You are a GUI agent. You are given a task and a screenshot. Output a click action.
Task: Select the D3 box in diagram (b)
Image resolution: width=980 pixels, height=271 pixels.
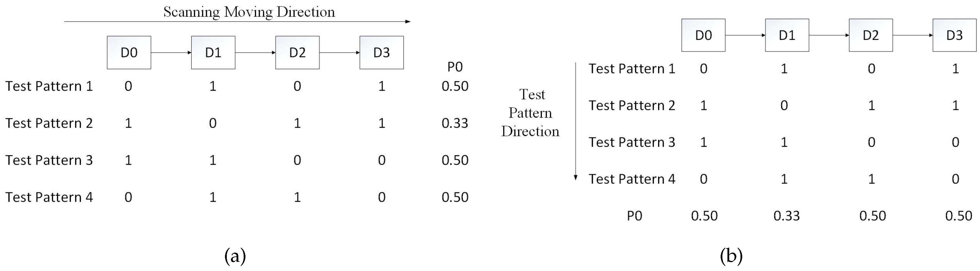[x=955, y=35]
